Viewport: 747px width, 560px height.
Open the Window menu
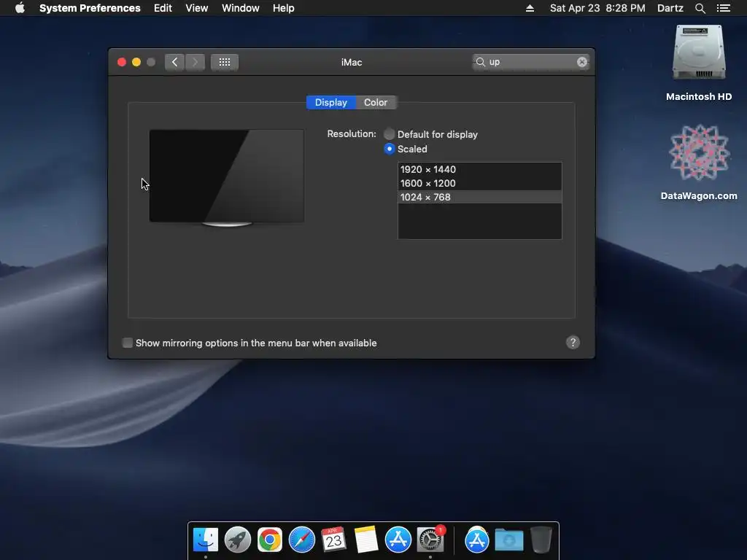coord(241,8)
